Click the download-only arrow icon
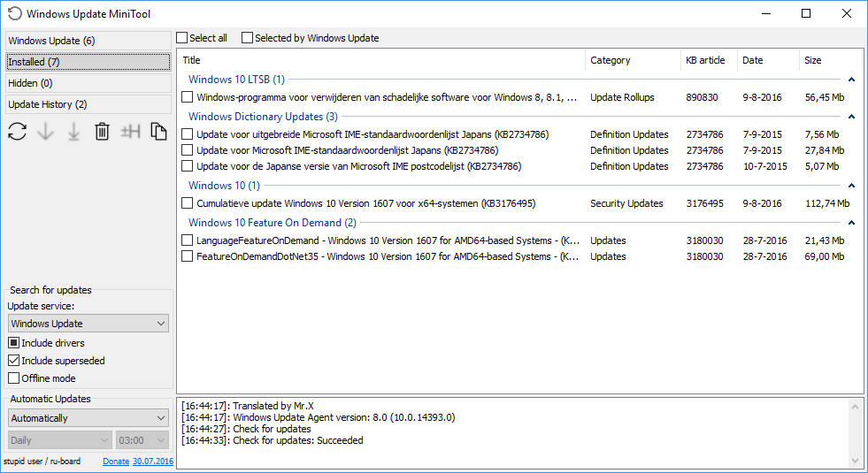868x473 pixels. (x=46, y=132)
